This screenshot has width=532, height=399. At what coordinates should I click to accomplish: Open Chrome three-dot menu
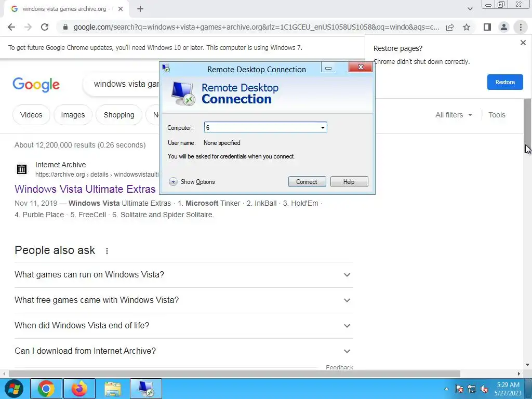521,27
